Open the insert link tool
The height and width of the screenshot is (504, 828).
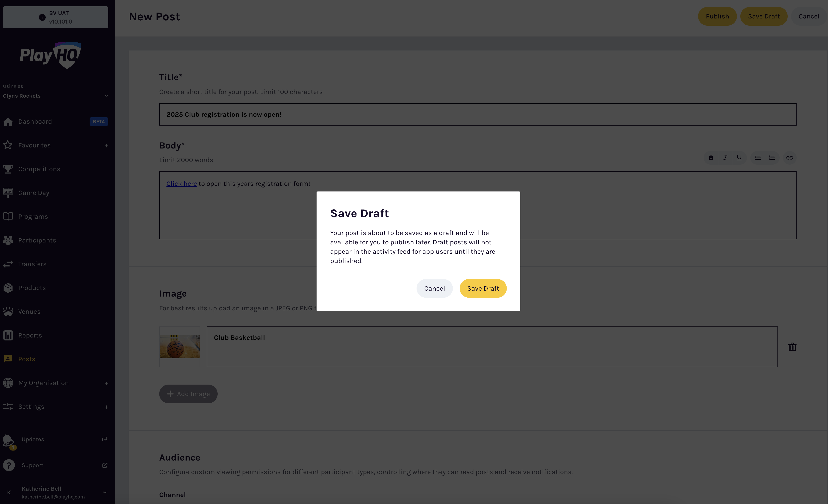tap(789, 158)
